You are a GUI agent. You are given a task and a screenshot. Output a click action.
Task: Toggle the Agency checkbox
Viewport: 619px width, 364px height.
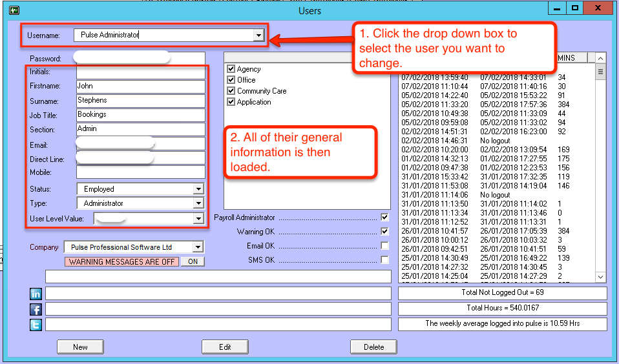[231, 69]
